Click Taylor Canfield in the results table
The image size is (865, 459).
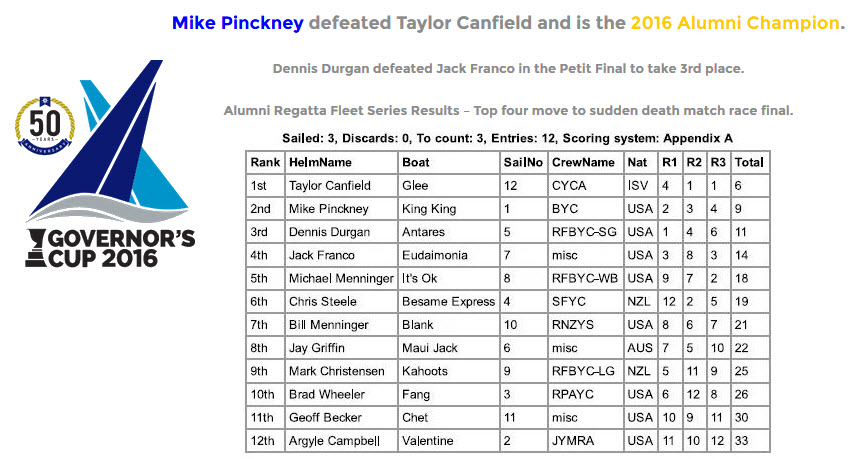point(328,186)
